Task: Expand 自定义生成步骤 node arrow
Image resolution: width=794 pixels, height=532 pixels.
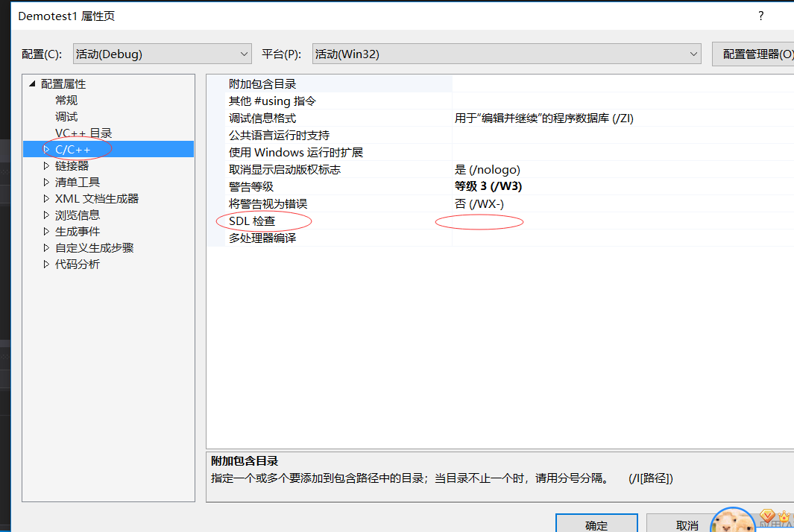Action: click(46, 247)
